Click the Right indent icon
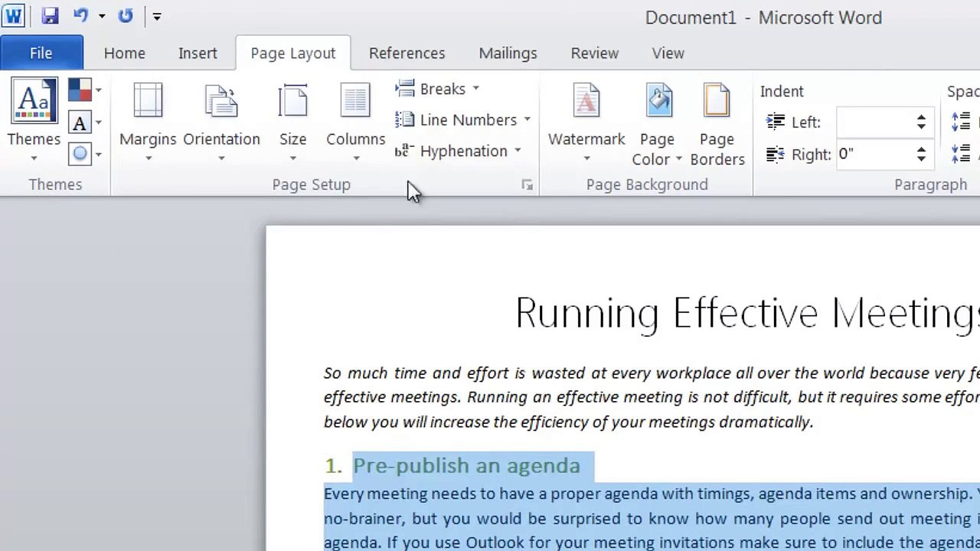This screenshot has height=551, width=980. pyautogui.click(x=776, y=155)
